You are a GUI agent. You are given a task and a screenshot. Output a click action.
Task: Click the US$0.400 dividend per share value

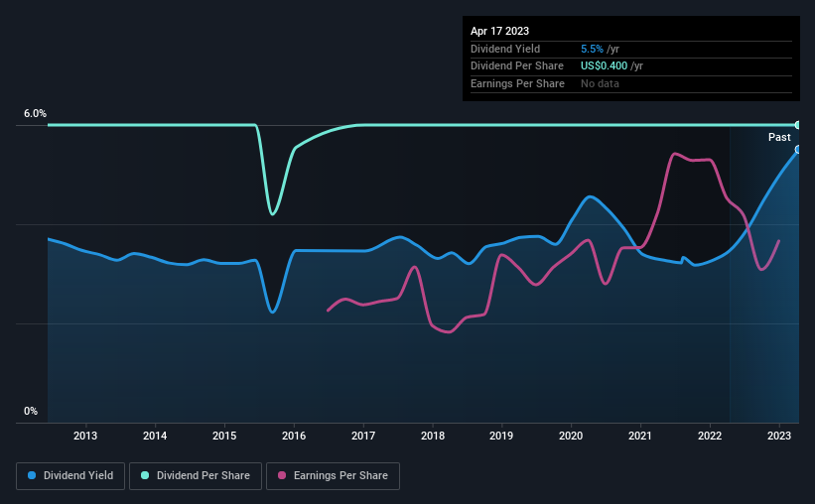[604, 66]
